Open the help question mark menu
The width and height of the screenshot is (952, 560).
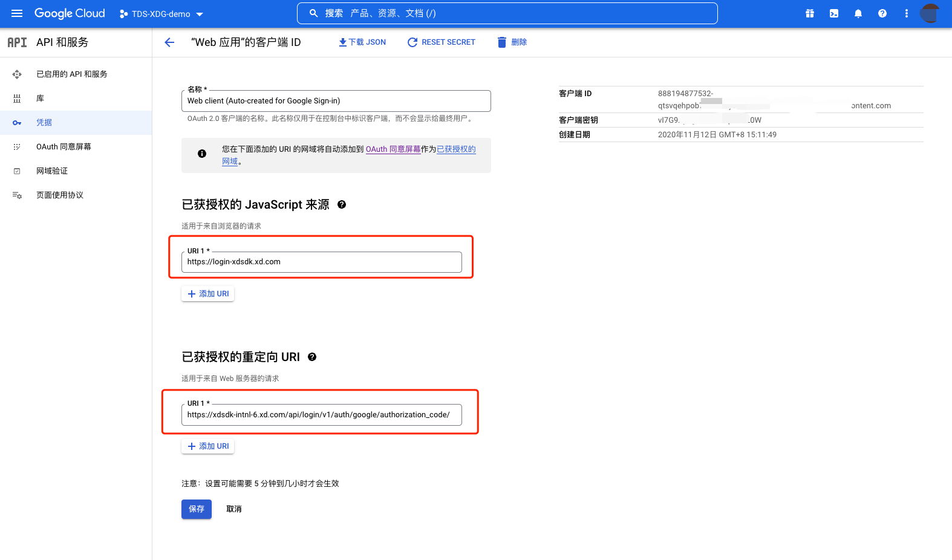click(x=882, y=13)
